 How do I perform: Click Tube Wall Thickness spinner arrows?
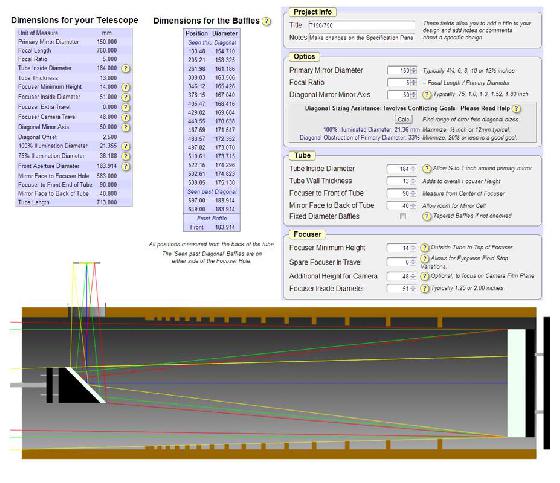[x=413, y=181]
